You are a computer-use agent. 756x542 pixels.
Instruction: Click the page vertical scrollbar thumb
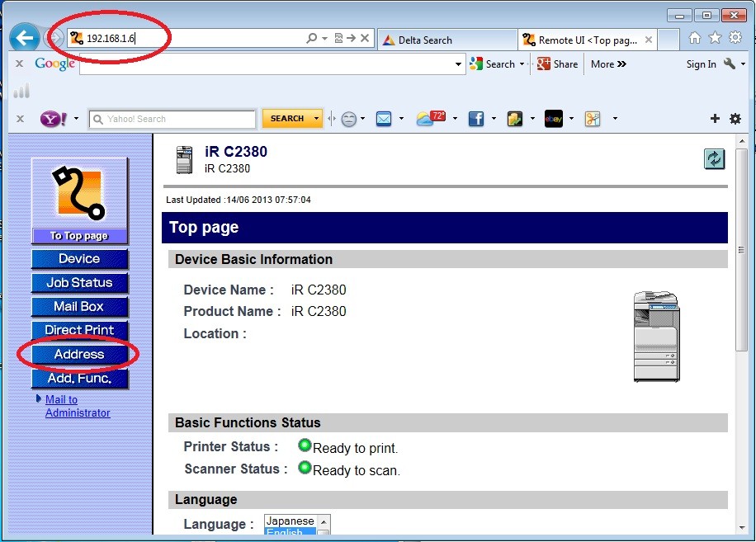point(741,250)
